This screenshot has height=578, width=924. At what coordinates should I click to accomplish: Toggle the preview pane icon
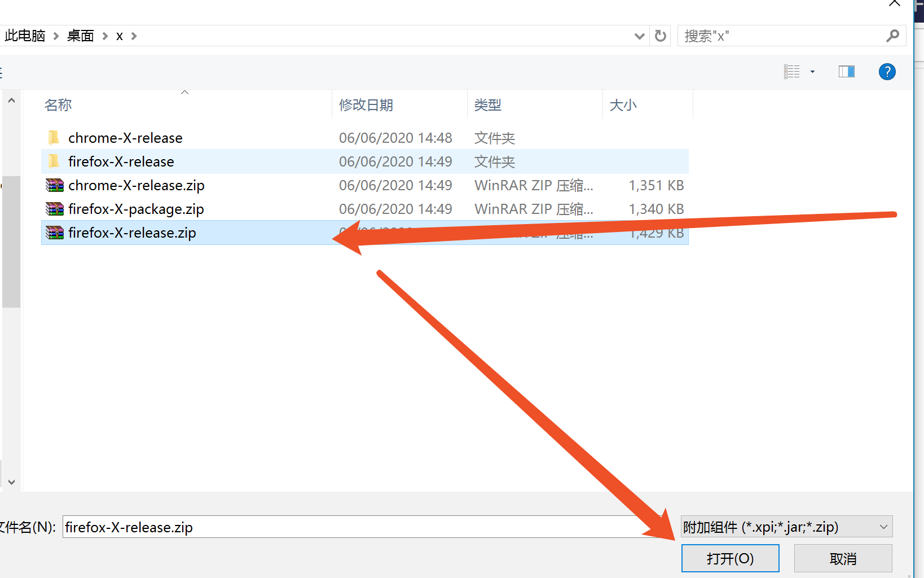tap(846, 72)
